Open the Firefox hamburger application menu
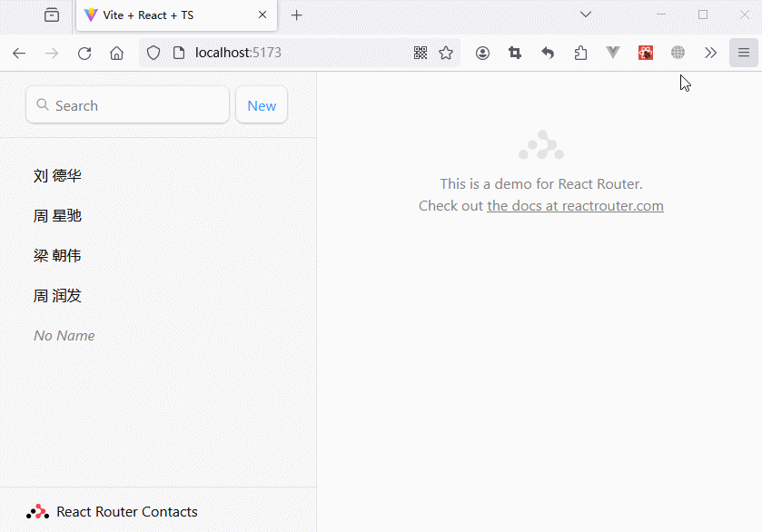The height and width of the screenshot is (532, 762). click(743, 53)
